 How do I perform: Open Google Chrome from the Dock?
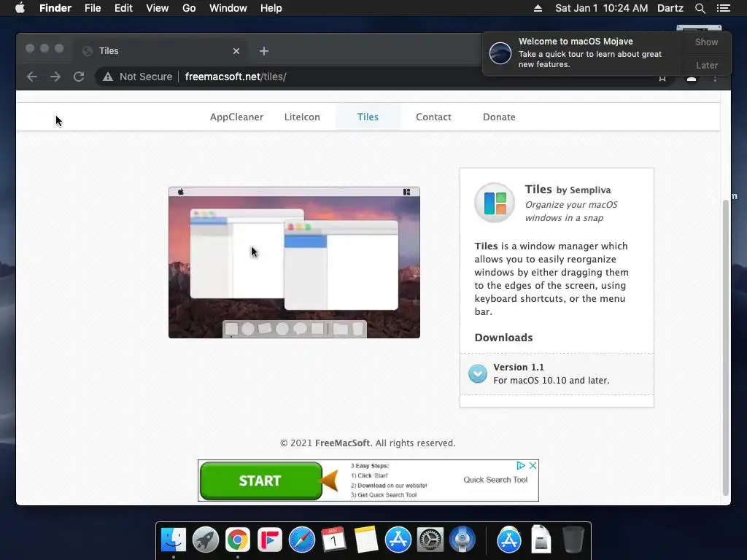(237, 540)
